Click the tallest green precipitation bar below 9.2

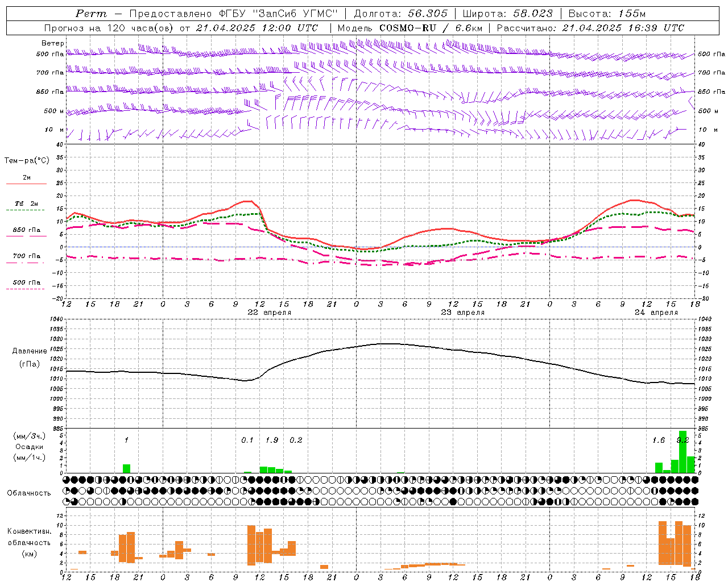[682, 452]
